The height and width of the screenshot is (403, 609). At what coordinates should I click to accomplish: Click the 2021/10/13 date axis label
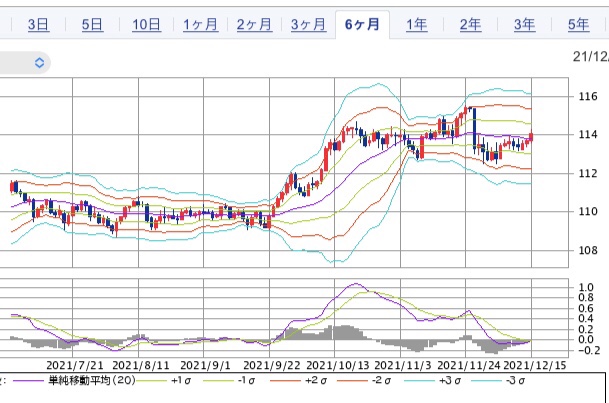pyautogui.click(x=338, y=366)
